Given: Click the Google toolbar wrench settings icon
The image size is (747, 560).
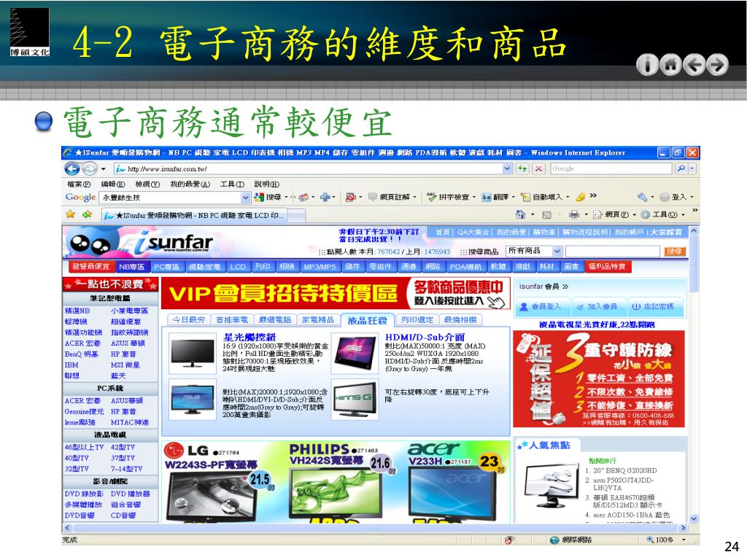Looking at the screenshot, I should click(642, 197).
